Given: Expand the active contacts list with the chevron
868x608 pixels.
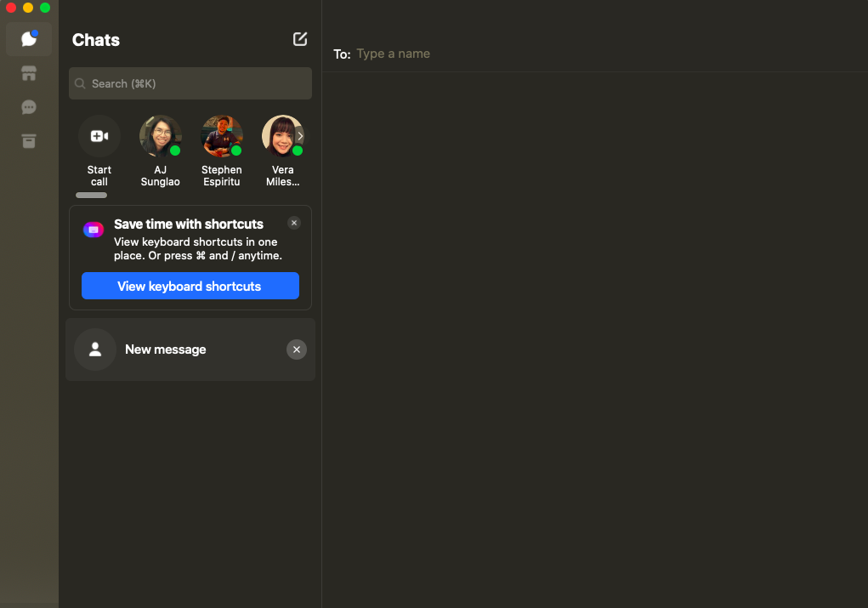Looking at the screenshot, I should (299, 136).
